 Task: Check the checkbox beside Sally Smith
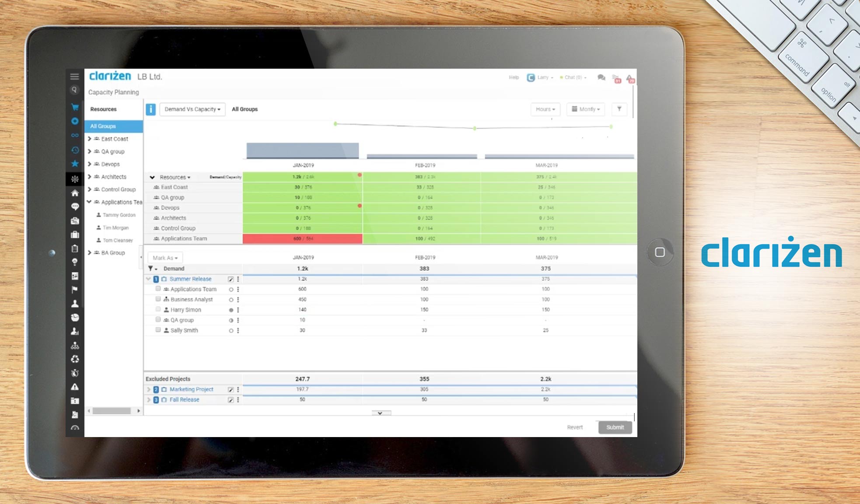[x=158, y=329]
